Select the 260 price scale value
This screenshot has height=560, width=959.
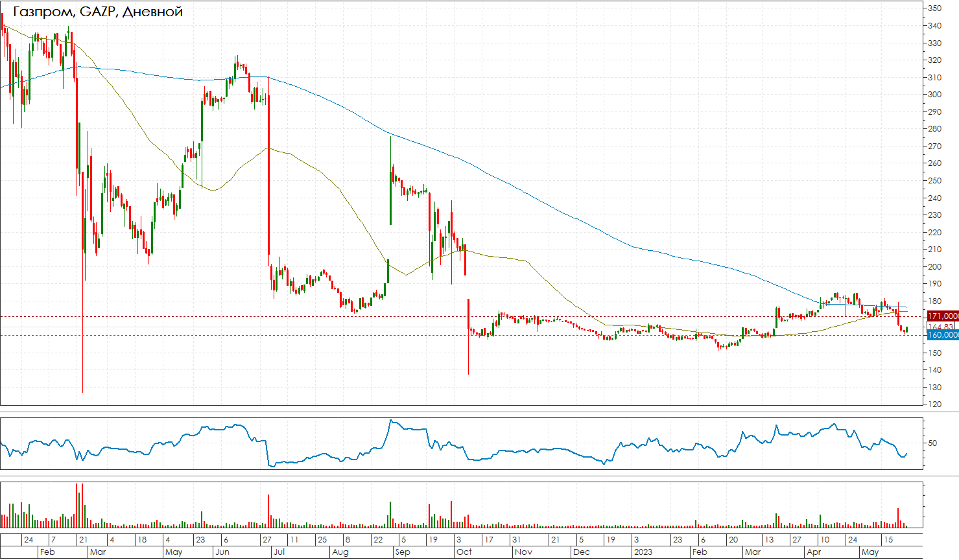pyautogui.click(x=935, y=163)
